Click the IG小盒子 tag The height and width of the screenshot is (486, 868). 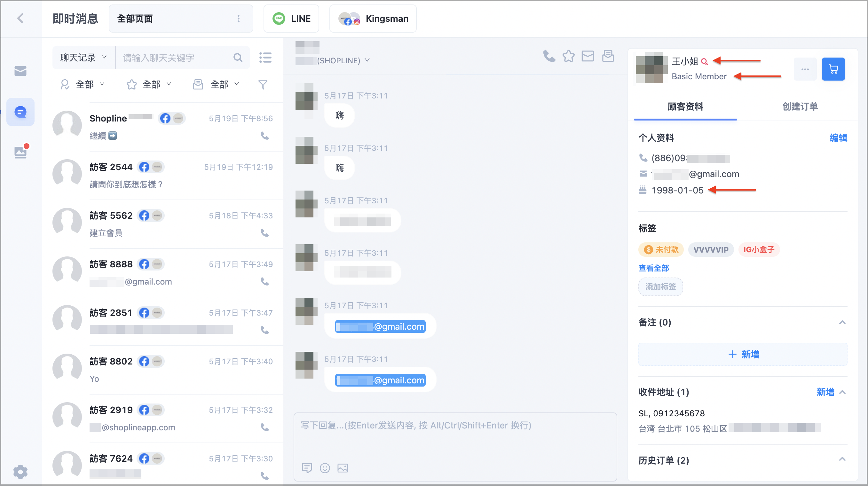(759, 250)
